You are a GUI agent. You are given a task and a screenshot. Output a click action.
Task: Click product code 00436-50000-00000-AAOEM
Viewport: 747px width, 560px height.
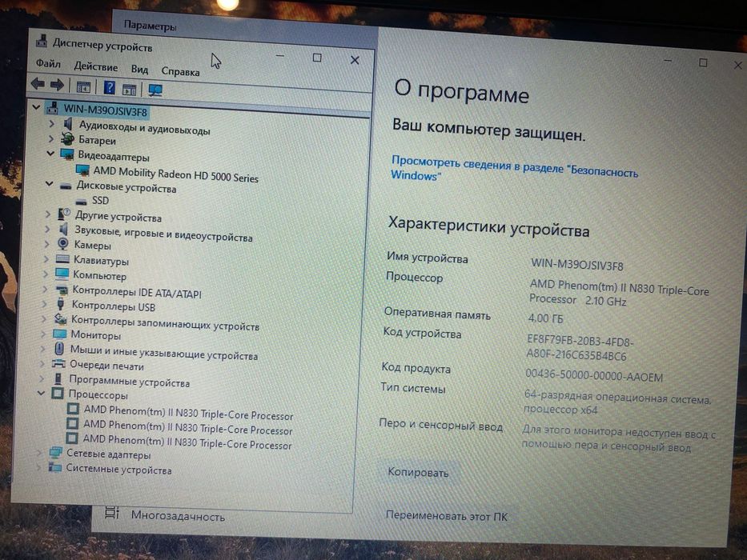coord(594,375)
